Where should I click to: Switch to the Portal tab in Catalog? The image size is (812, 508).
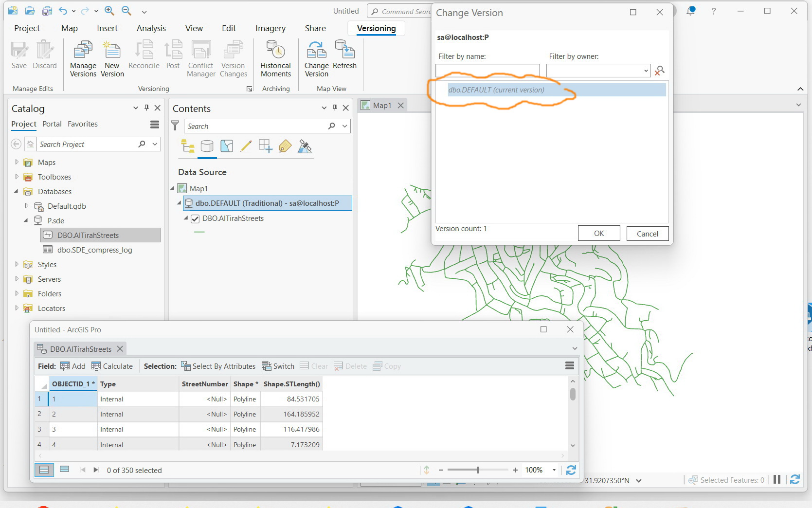[x=52, y=124]
